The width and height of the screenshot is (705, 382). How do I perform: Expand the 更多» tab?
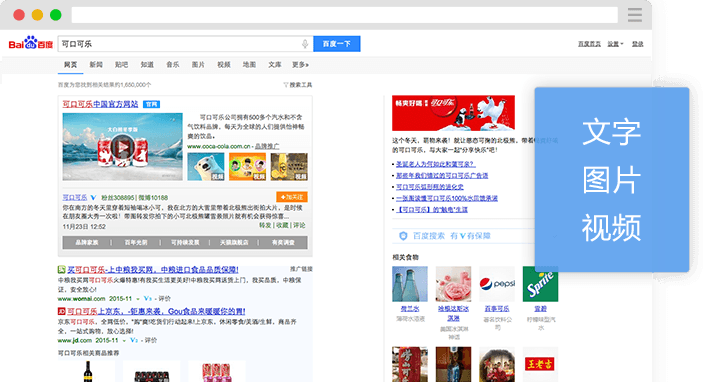tap(300, 65)
